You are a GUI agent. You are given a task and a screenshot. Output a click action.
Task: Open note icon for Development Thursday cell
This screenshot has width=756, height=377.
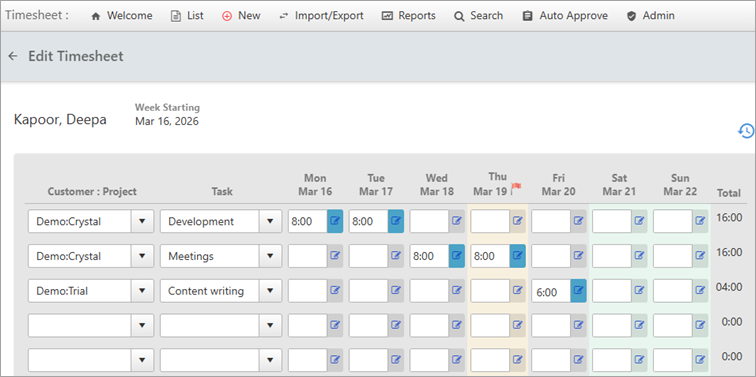517,221
